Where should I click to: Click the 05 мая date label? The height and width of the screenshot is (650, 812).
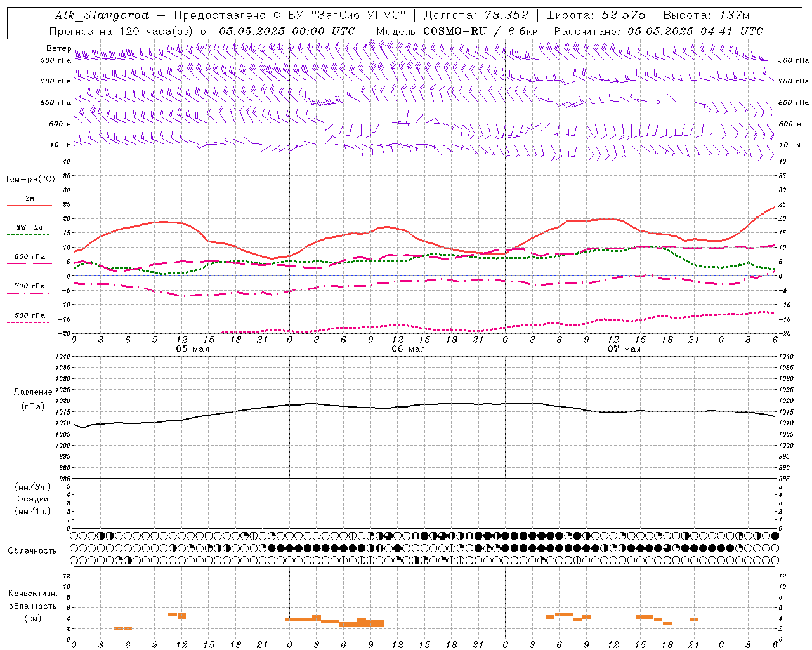[192, 349]
